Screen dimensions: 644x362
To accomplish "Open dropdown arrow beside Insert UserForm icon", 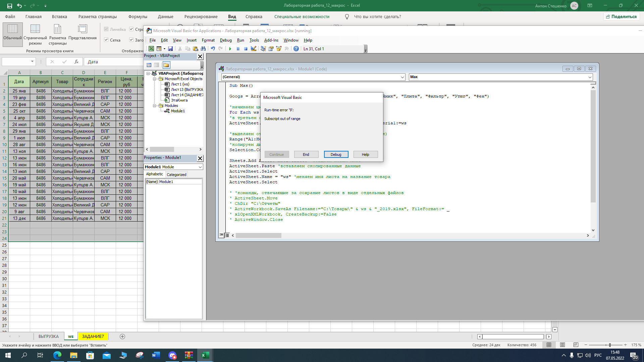I will point(164,49).
